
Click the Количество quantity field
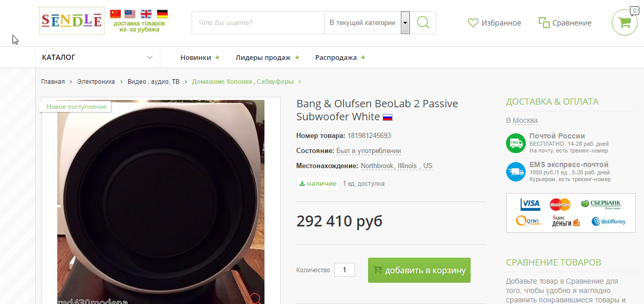click(x=345, y=270)
